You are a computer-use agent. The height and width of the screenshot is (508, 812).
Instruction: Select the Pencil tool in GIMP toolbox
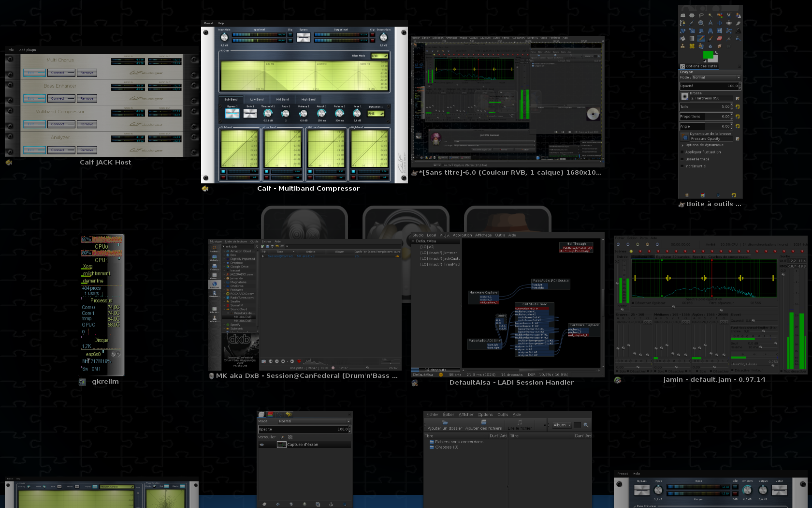701,38
